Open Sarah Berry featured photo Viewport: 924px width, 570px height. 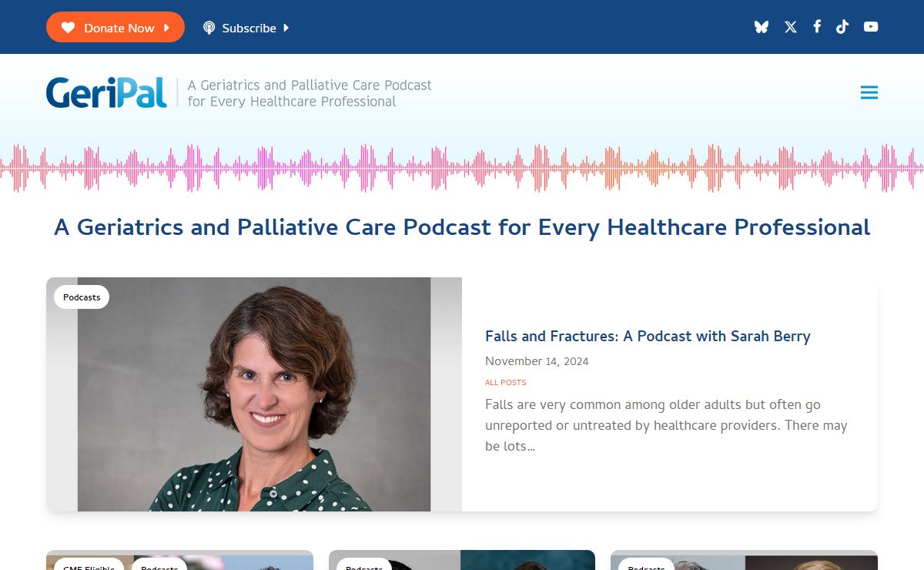point(254,394)
